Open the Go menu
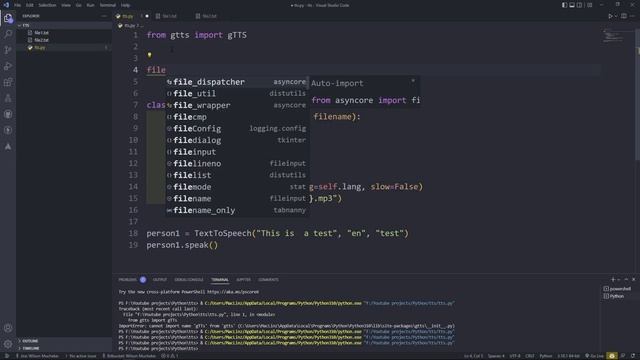 click(x=78, y=5)
